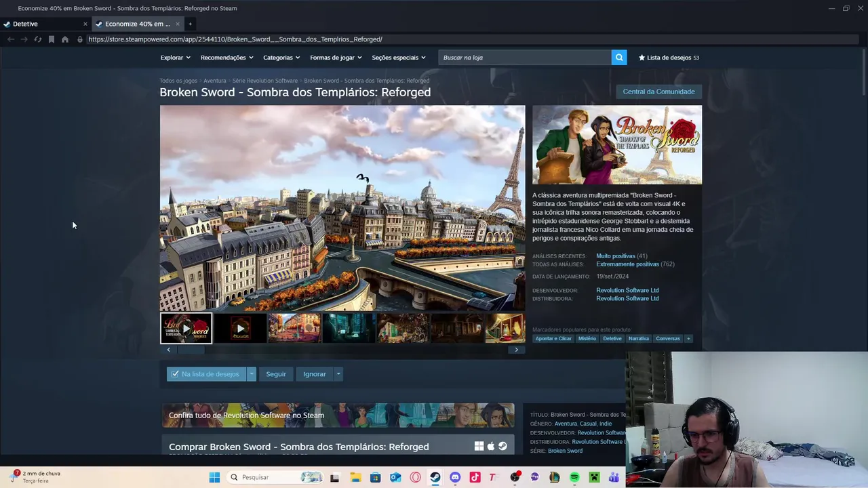868x488 pixels.
Task: Click the forward navigation arrow
Action: pos(24,39)
